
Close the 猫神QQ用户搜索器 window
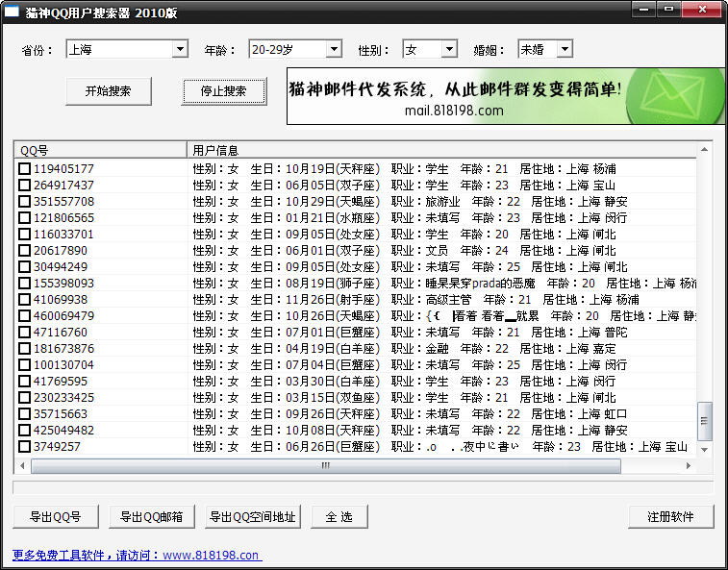pyautogui.click(x=702, y=10)
